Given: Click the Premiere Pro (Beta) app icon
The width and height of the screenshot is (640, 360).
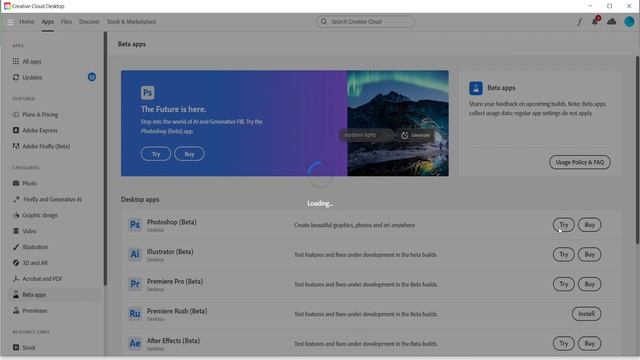Looking at the screenshot, I should tap(135, 284).
